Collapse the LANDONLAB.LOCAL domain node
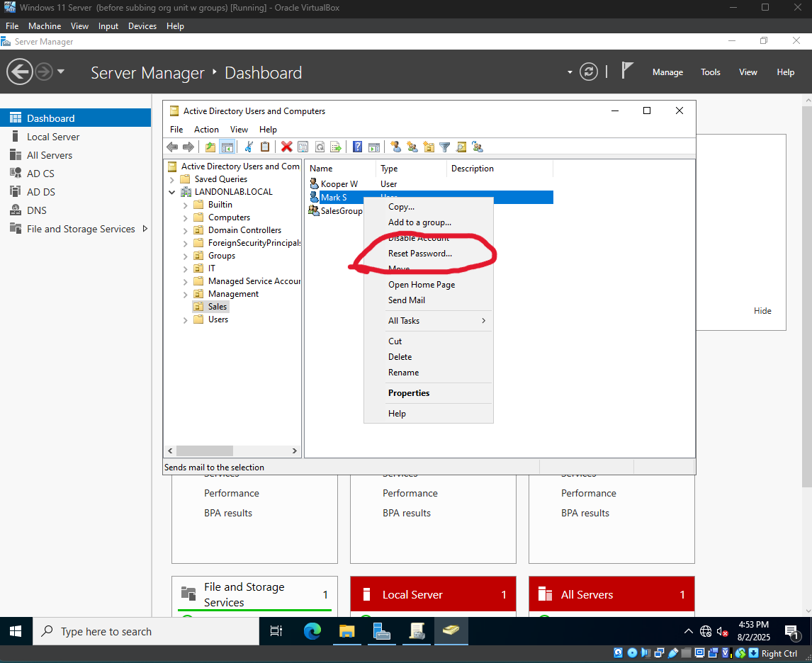812x663 pixels. [172, 192]
